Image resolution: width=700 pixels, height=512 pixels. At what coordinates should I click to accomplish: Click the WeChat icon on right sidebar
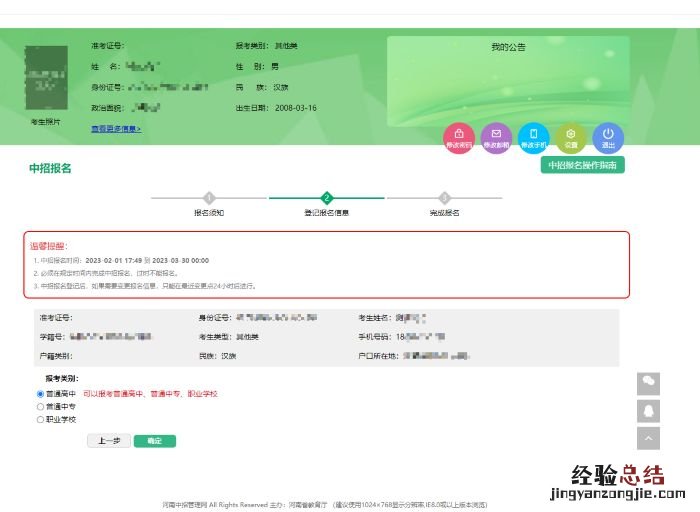(649, 384)
